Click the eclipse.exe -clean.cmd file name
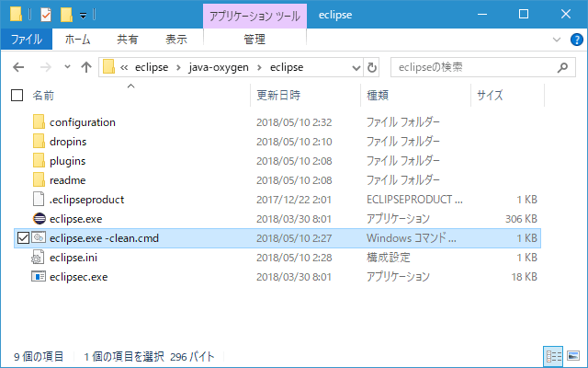Image resolution: width=588 pixels, height=368 pixels. (x=104, y=238)
